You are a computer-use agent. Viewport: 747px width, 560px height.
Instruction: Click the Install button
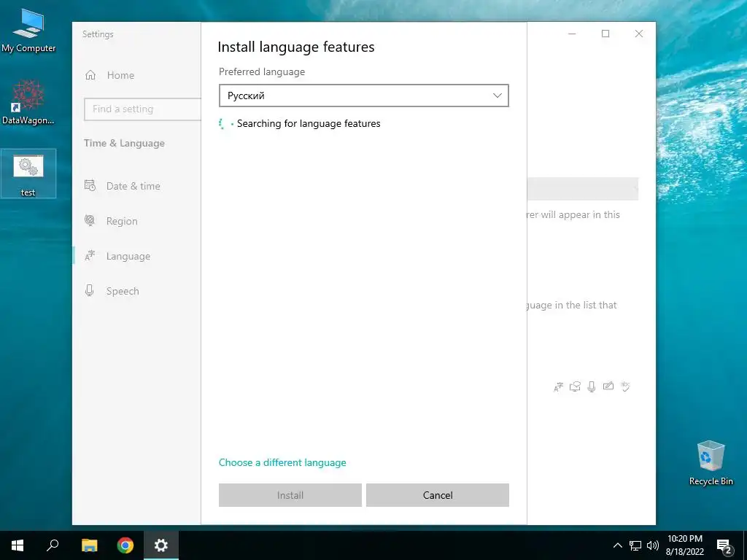pos(290,495)
